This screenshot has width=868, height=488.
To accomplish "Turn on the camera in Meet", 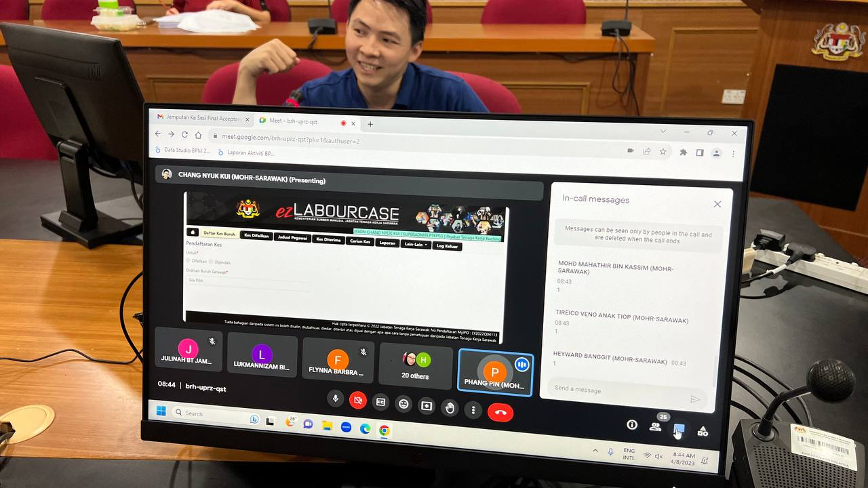I will [357, 401].
